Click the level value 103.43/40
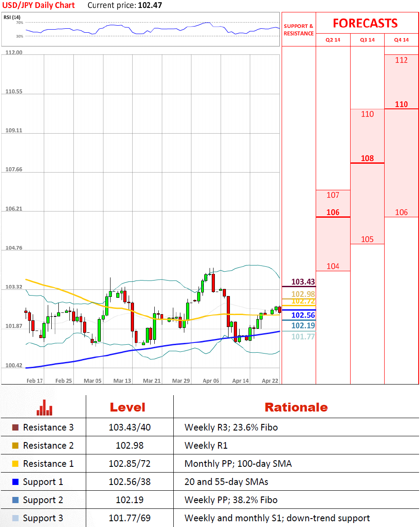 coord(130,427)
